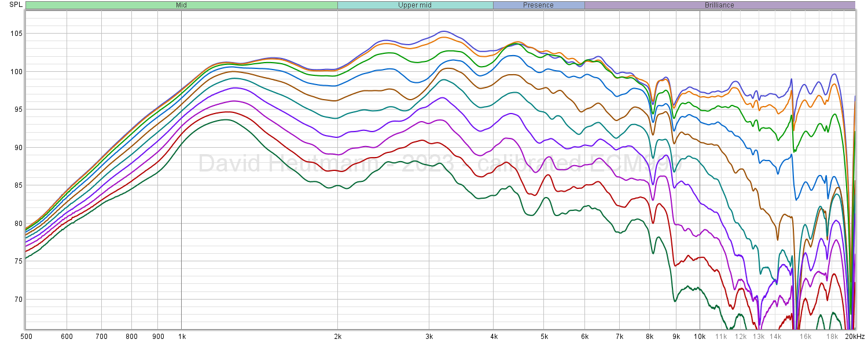
Task: Select the 10k frequency axis label
Action: click(700, 337)
